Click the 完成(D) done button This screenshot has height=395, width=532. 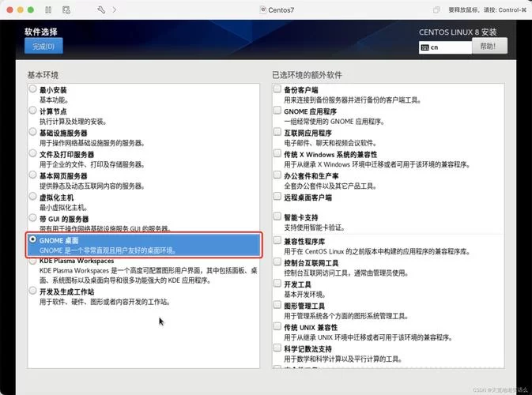(43, 46)
